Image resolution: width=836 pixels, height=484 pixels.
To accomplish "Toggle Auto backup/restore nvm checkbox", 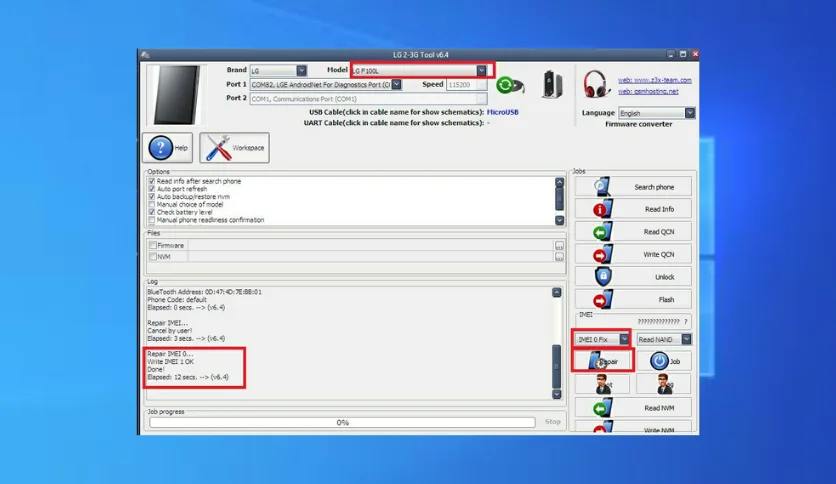I will [x=152, y=197].
